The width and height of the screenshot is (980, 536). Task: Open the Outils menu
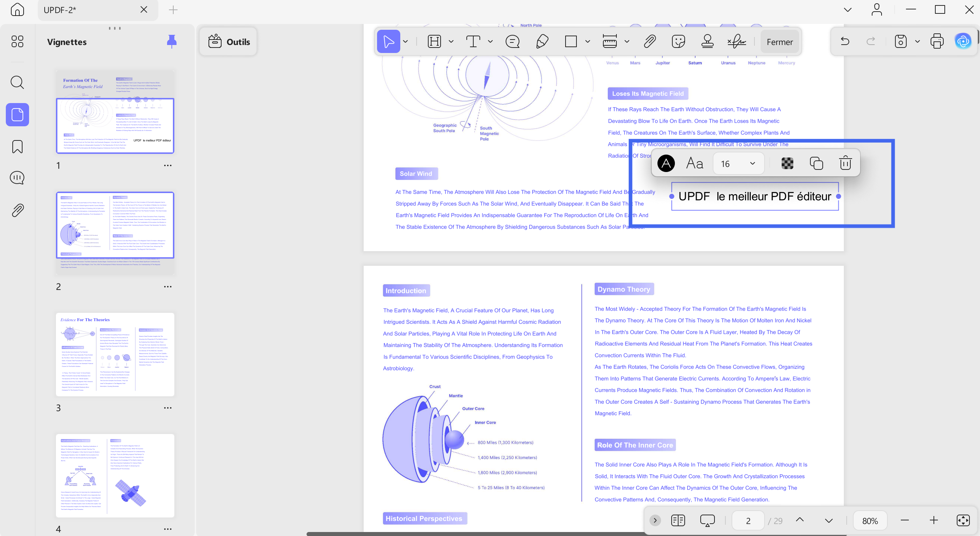click(x=228, y=42)
